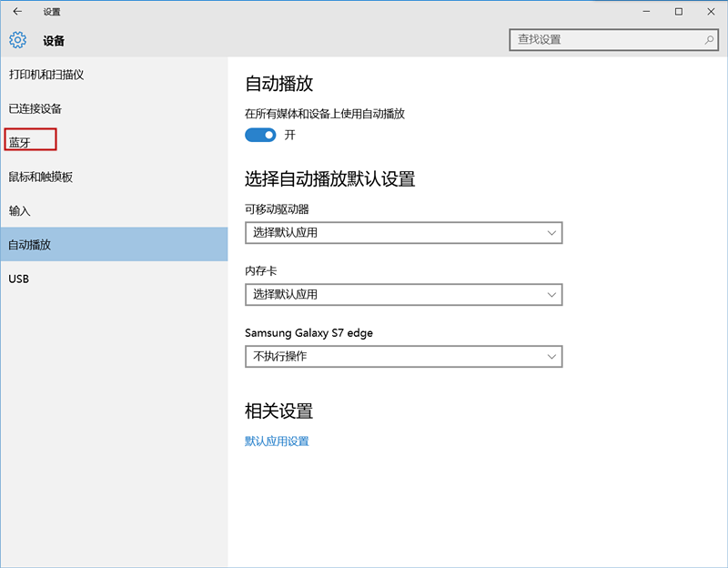Go to 输入 settings page
Screen dimensions: 728x568
pyautogui.click(x=114, y=210)
